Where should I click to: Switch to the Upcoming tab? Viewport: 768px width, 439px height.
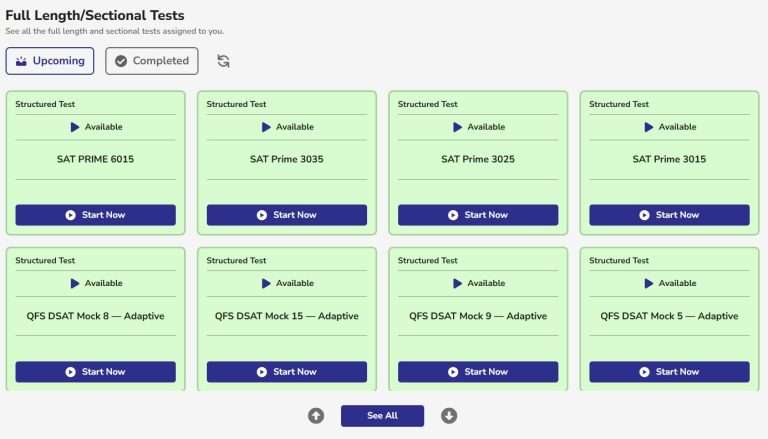tap(50, 61)
